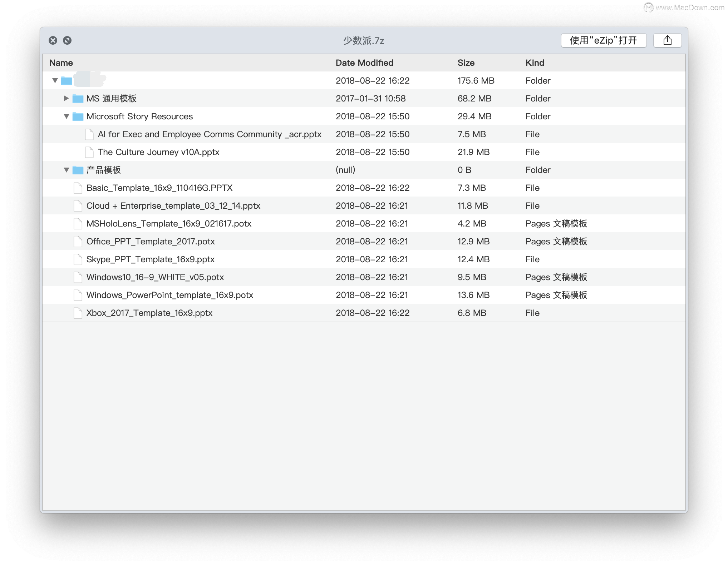The height and width of the screenshot is (566, 728).
Task: Click the share icon button in title bar
Action: (x=667, y=40)
